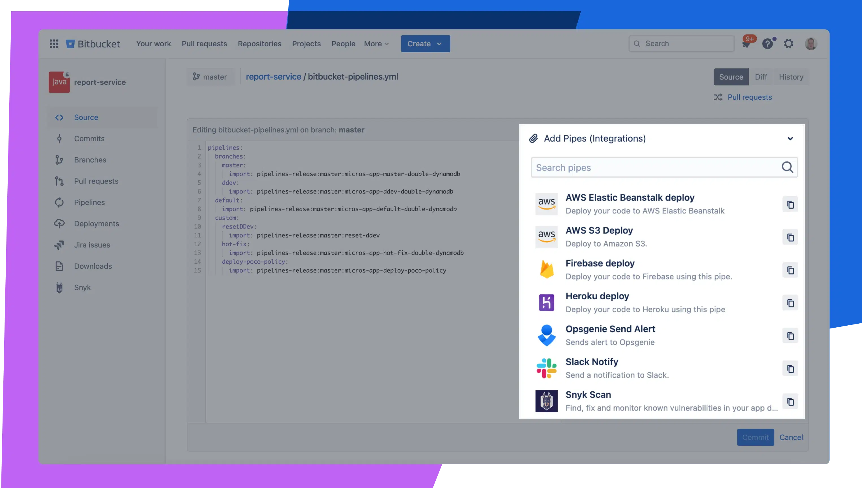Open the report-service breadcrumb link
868x488 pixels.
click(x=273, y=77)
